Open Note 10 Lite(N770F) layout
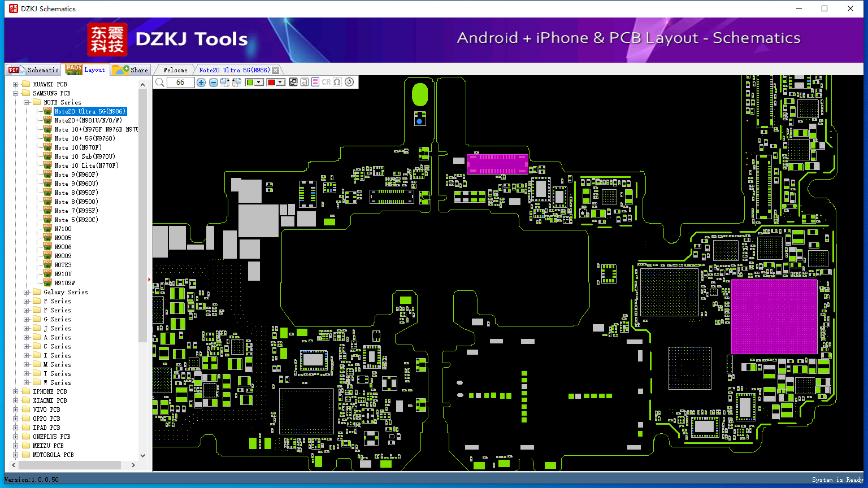 [x=86, y=165]
